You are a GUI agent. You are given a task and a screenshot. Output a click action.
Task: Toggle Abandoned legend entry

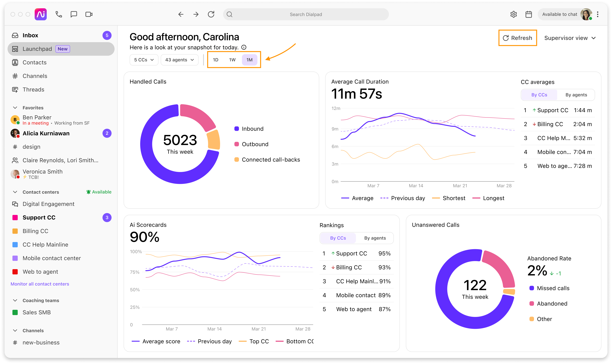(548, 304)
